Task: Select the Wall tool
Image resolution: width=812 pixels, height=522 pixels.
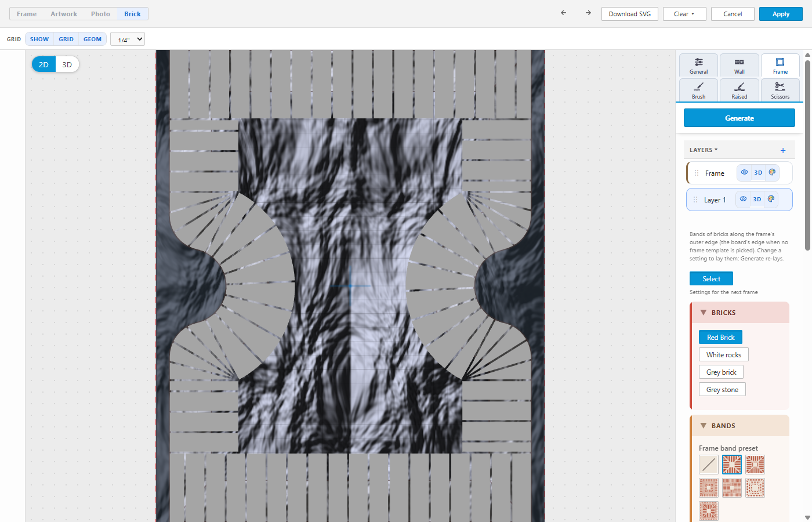Action: click(x=739, y=66)
